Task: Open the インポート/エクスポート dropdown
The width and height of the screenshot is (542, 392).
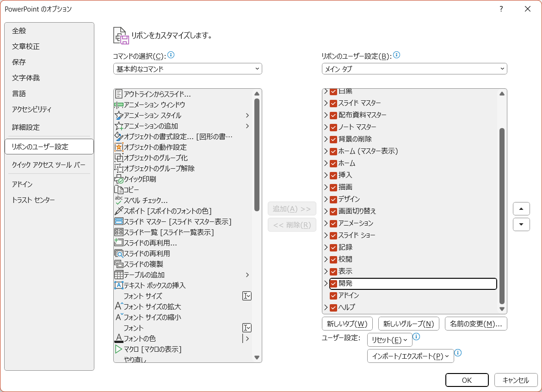Action: [410, 356]
